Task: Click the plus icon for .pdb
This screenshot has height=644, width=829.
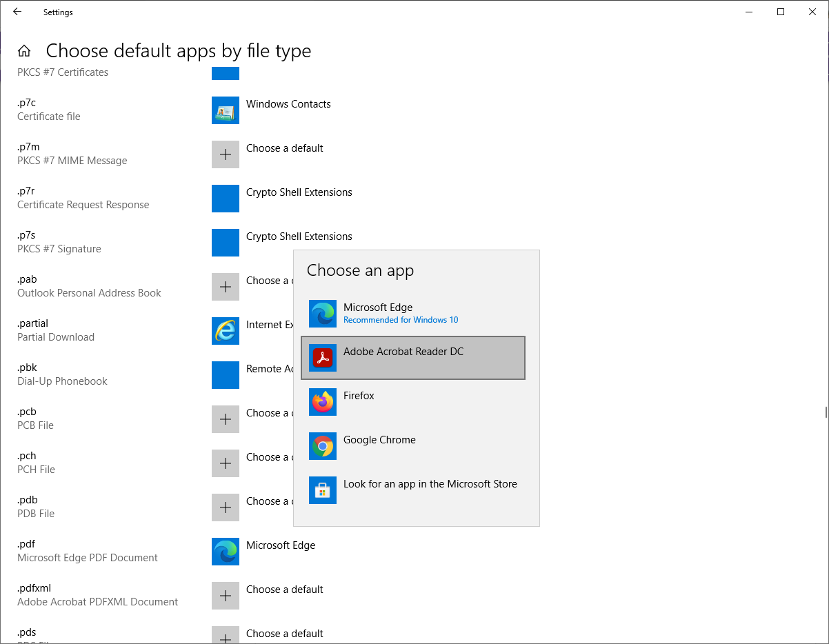Action: click(226, 507)
